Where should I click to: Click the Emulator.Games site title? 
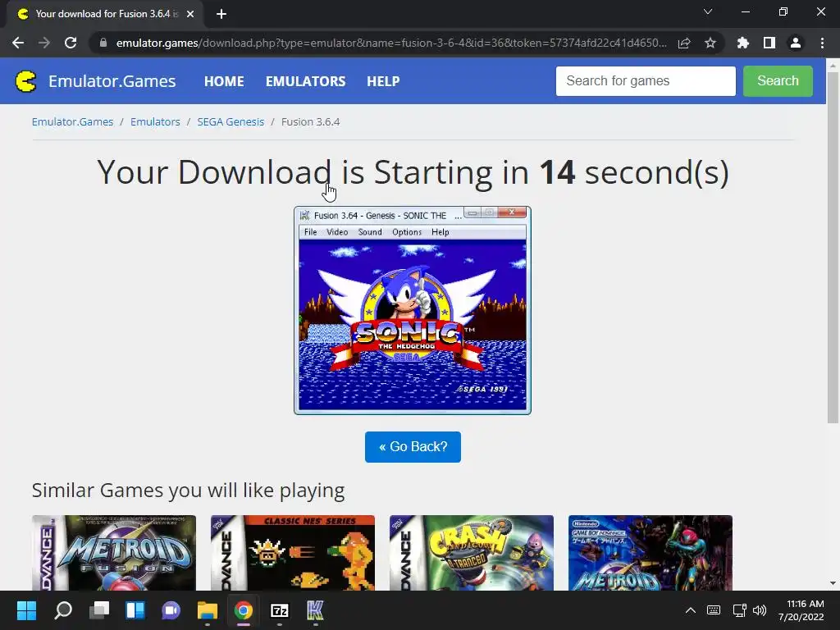pos(112,81)
